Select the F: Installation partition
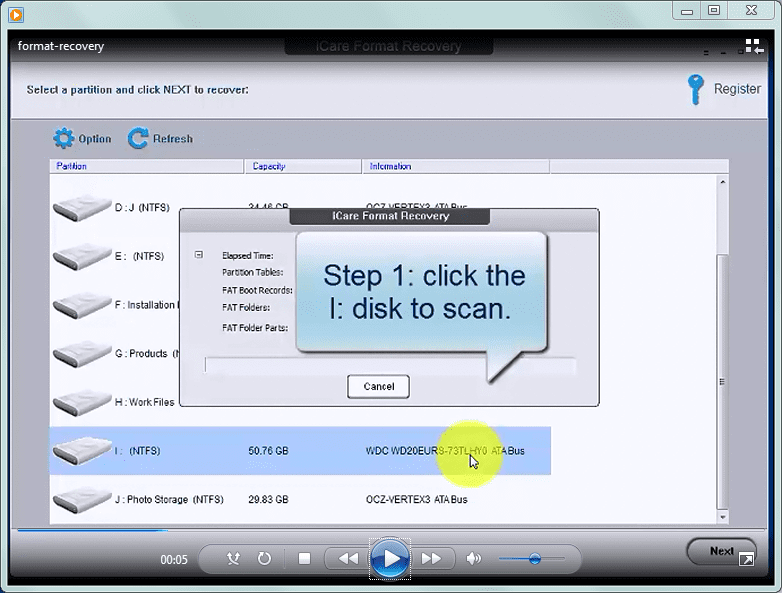Viewport: 782px width, 593px height. 145,305
